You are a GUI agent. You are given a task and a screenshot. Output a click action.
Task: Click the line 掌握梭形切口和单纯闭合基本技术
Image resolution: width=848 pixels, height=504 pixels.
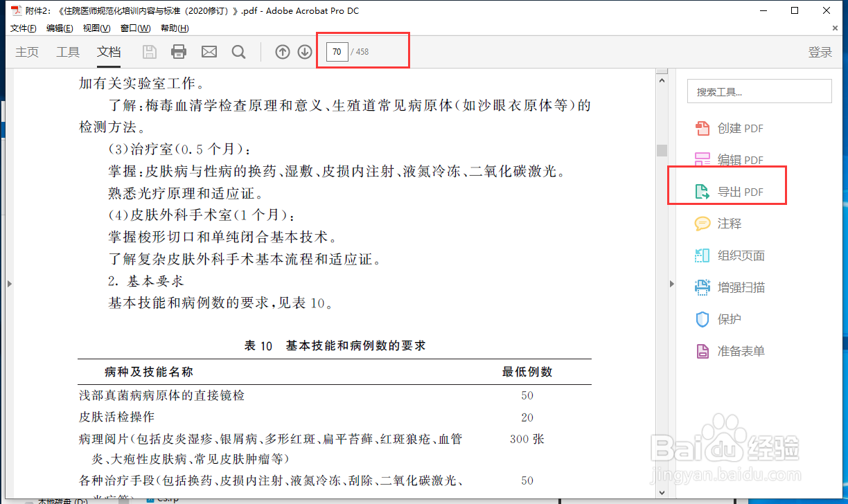(222, 237)
